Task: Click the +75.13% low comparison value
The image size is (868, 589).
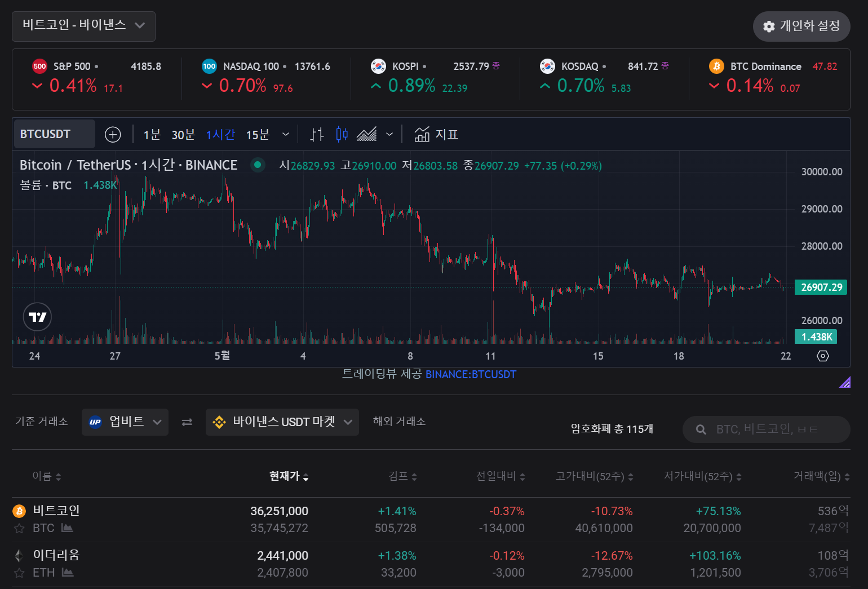Action: coord(719,511)
